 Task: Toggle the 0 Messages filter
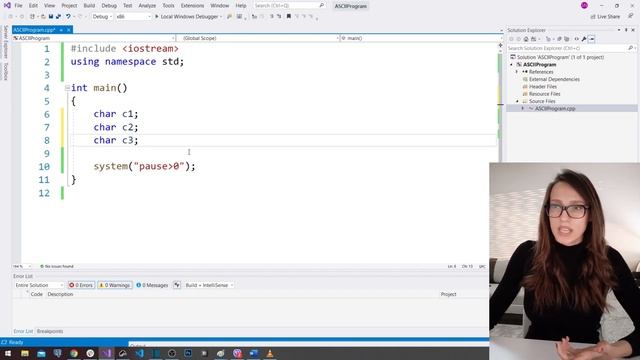coord(152,285)
